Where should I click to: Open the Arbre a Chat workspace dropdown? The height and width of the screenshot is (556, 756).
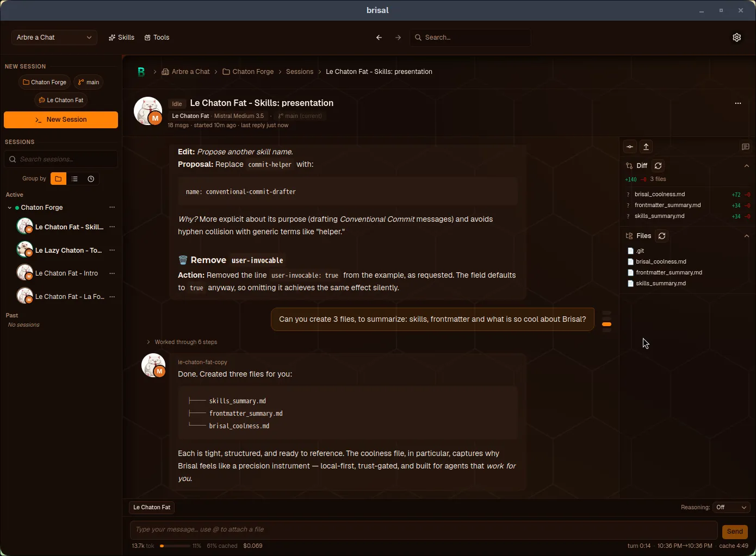[54, 38]
